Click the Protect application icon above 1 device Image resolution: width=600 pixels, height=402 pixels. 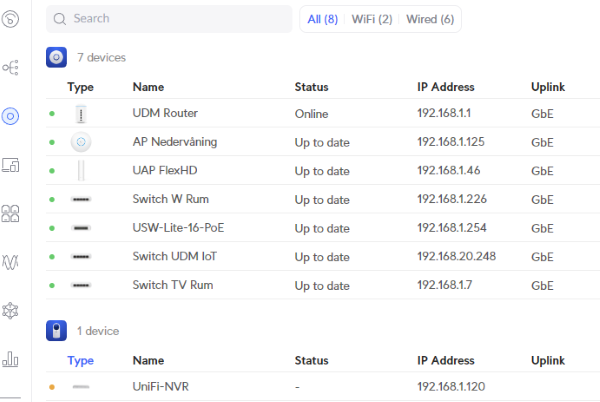pyautogui.click(x=56, y=330)
